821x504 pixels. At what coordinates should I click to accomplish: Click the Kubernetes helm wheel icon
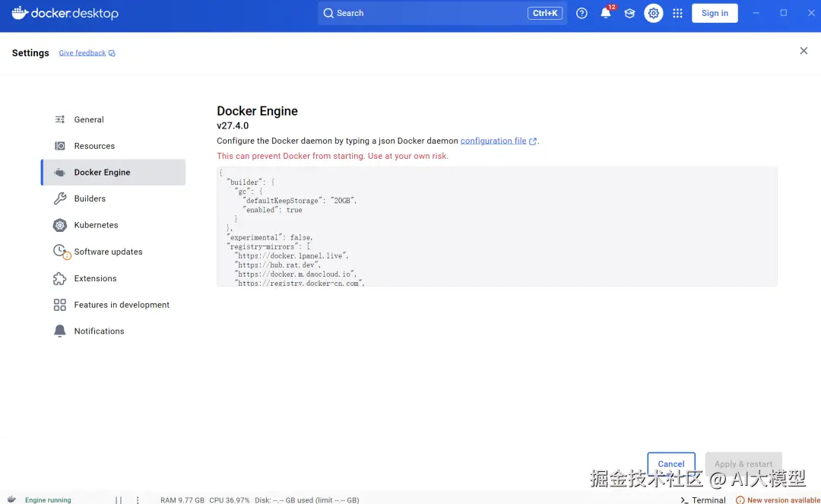coord(60,225)
